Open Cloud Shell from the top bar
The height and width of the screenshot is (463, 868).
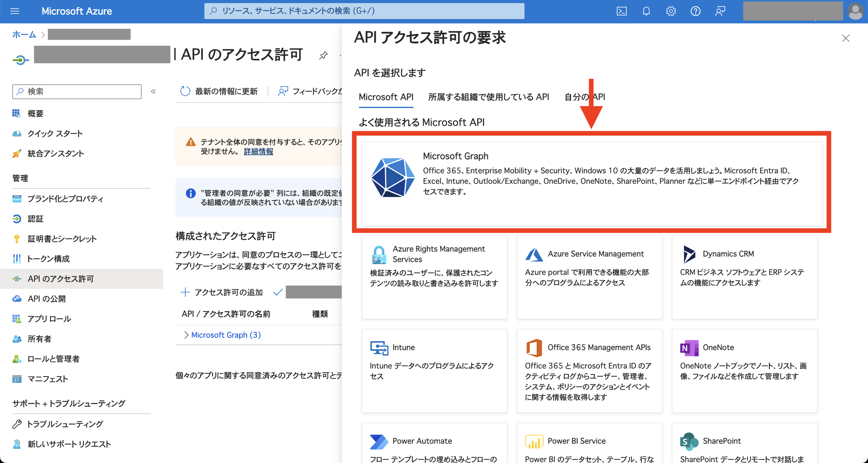621,11
